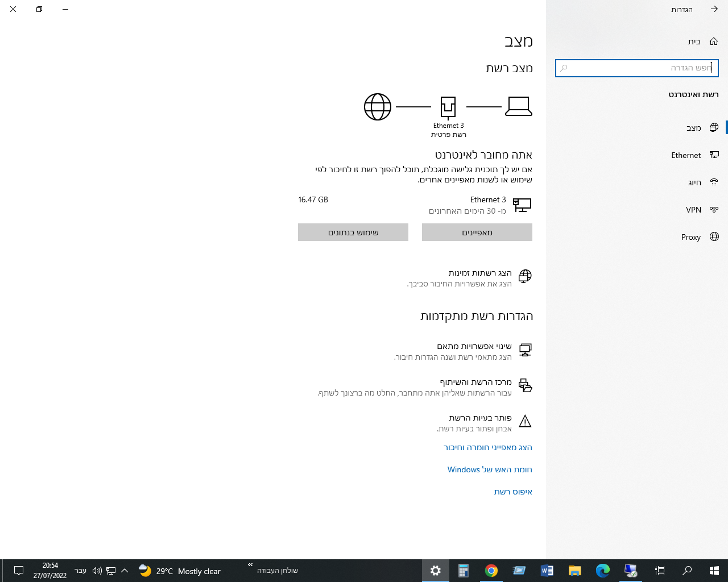Viewport: 728px width, 582px height.
Task: Click the troubleshooter warning triangle icon
Action: point(525,421)
